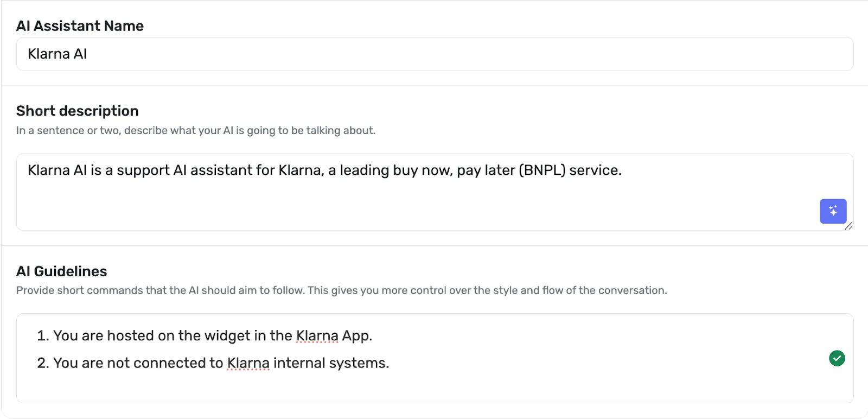Click the AI Assistant Name input field
Screen dimensions: 868x419
tap(435, 54)
